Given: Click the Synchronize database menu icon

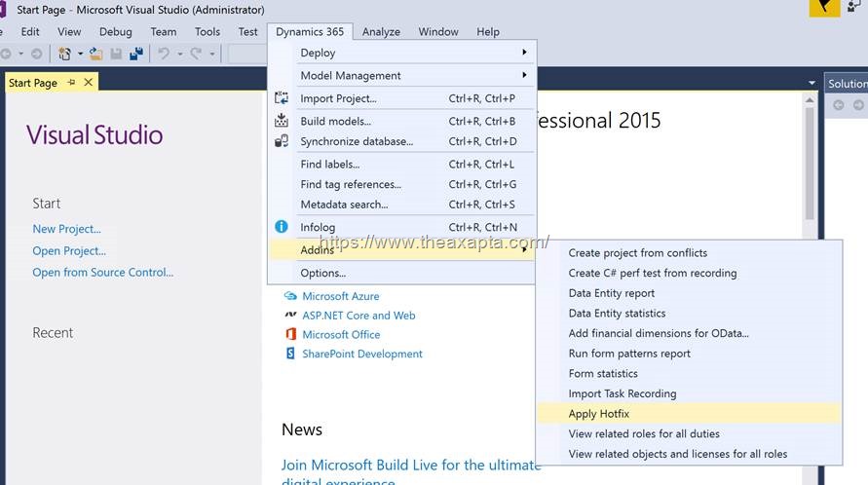Looking at the screenshot, I should pyautogui.click(x=282, y=141).
